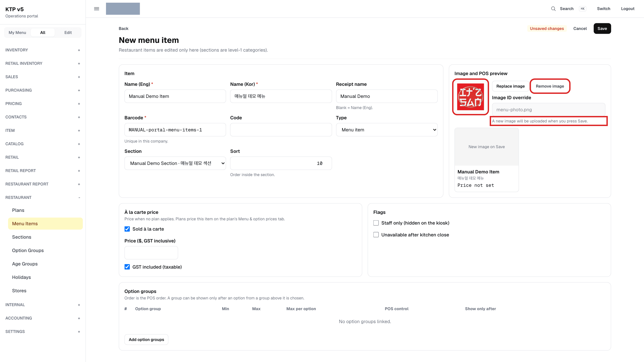The image size is (644, 362).
Task: Expand the INVENTORY sidebar section
Action: [43, 50]
